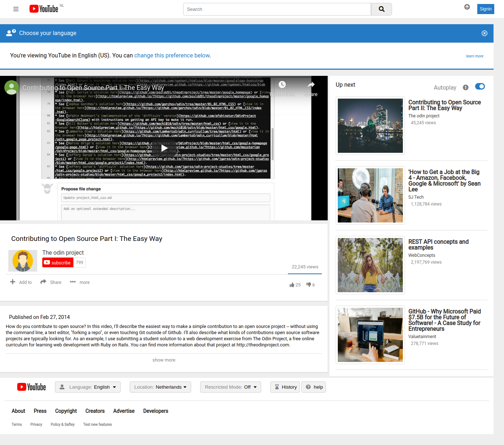
Task: Click Valuetainment channel name
Action: [422, 337]
